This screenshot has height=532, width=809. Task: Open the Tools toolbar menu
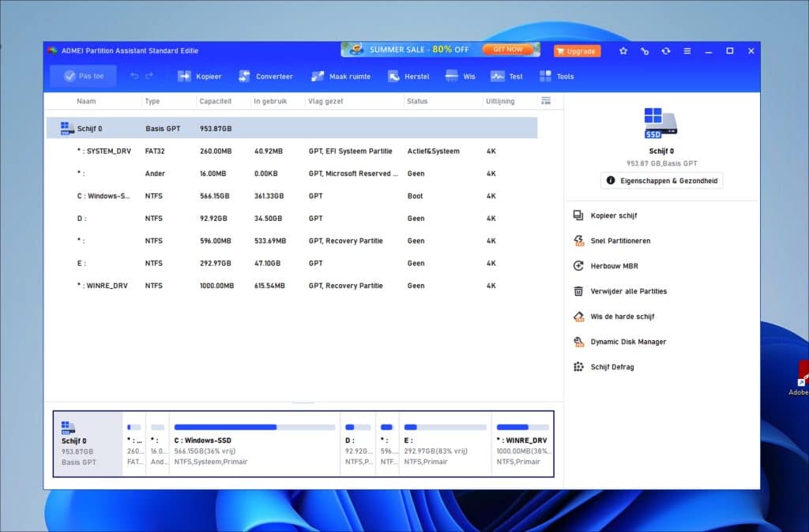tap(557, 77)
